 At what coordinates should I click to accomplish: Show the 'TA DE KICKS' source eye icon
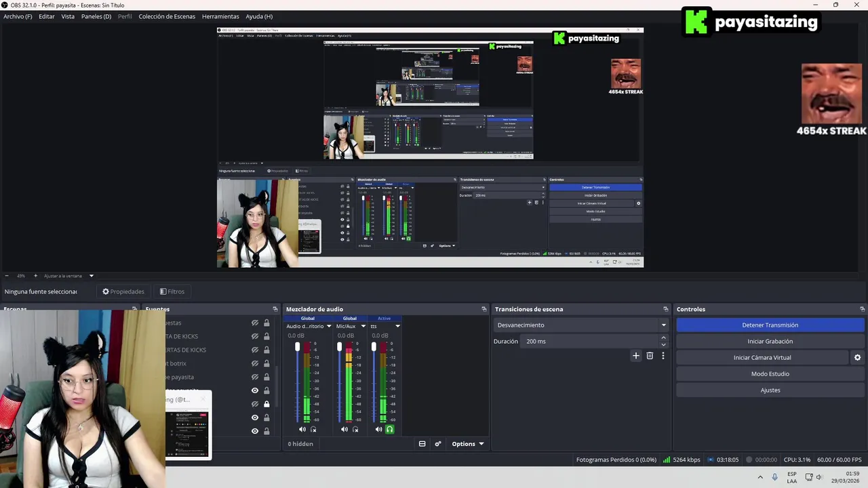point(255,336)
